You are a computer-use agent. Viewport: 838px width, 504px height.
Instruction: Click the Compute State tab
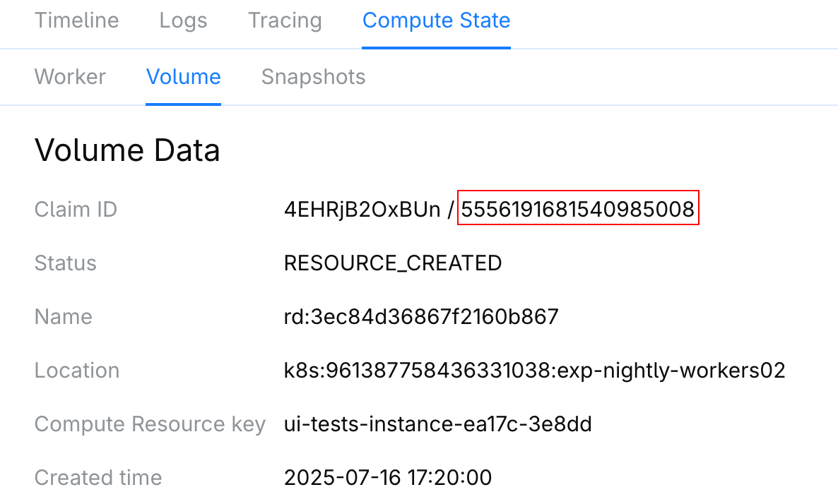click(x=436, y=20)
